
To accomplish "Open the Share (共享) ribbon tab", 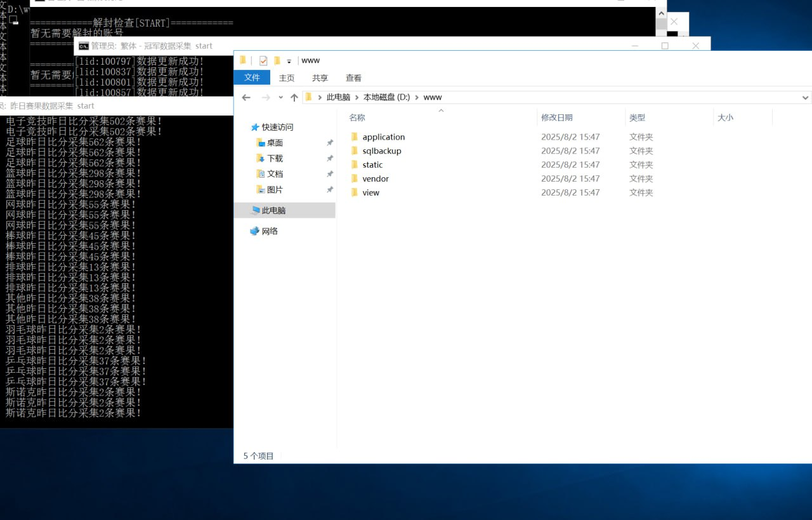I will click(320, 77).
